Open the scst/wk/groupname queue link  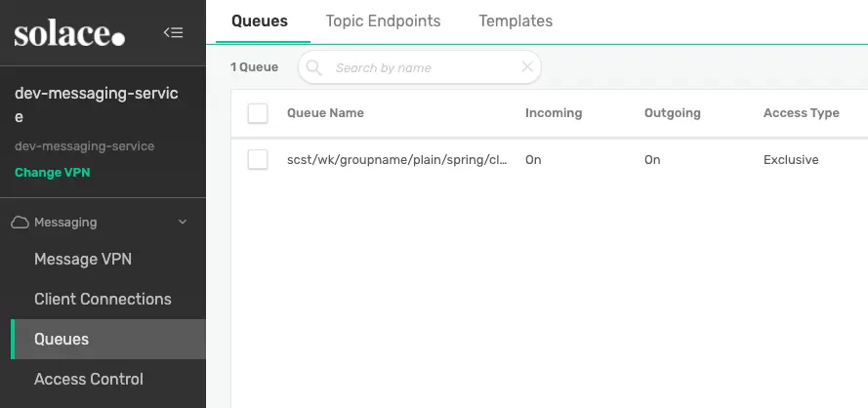396,159
